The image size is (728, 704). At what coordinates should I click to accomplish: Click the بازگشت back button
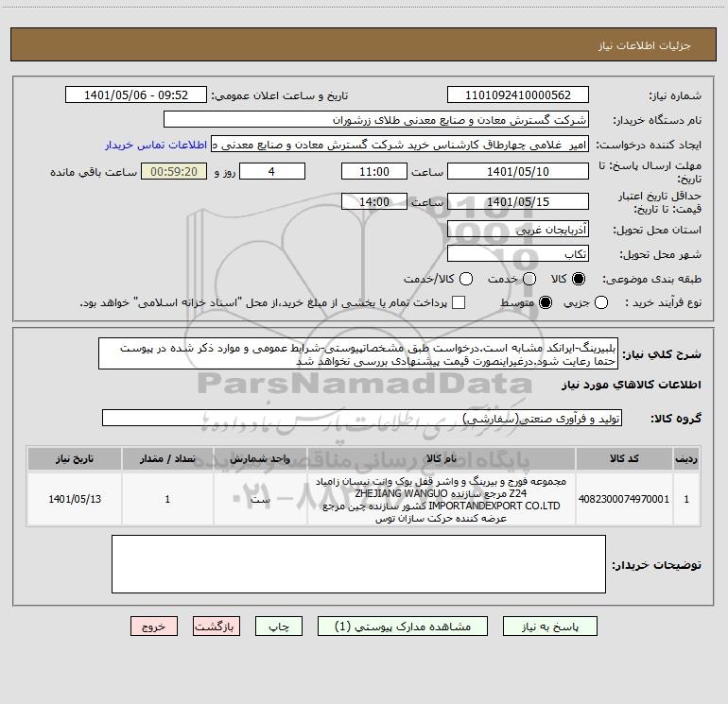[x=217, y=627]
